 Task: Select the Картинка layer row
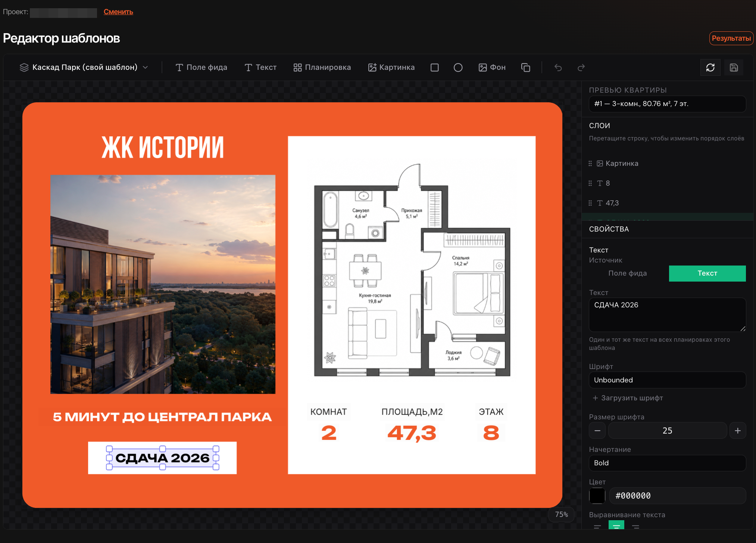668,164
